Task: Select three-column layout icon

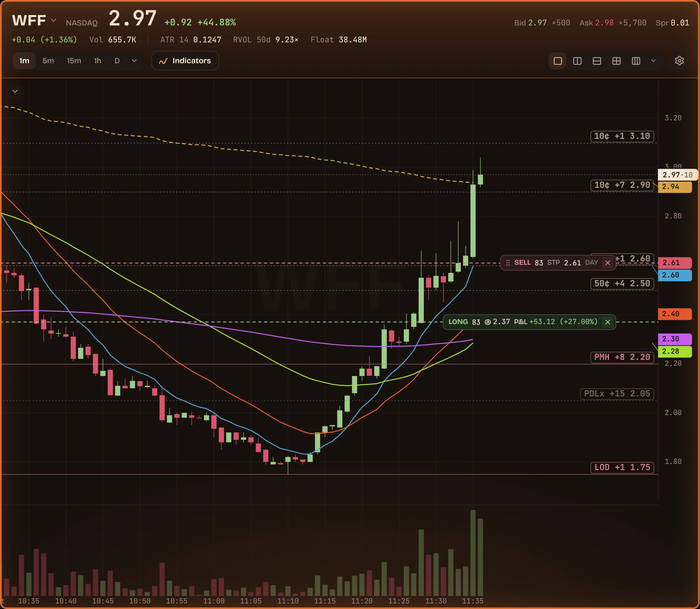Action: tap(636, 61)
